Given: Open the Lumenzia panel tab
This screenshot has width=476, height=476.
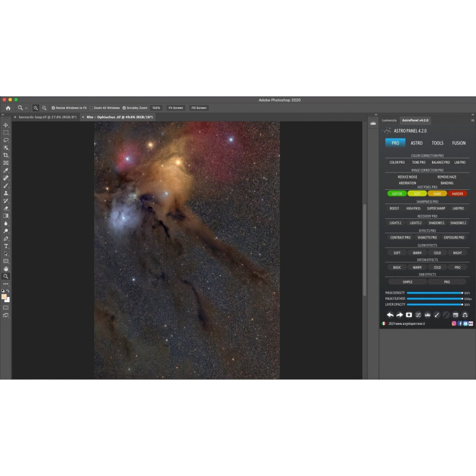Looking at the screenshot, I should coord(389,120).
